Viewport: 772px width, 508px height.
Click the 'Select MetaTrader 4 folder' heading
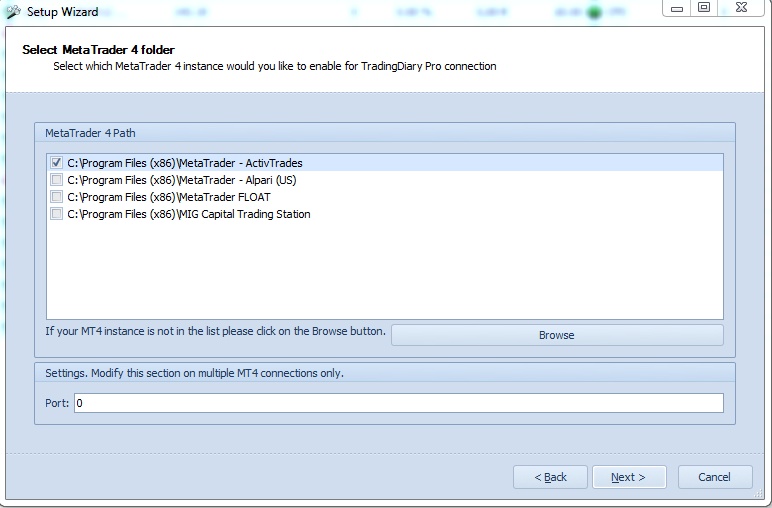(98, 50)
